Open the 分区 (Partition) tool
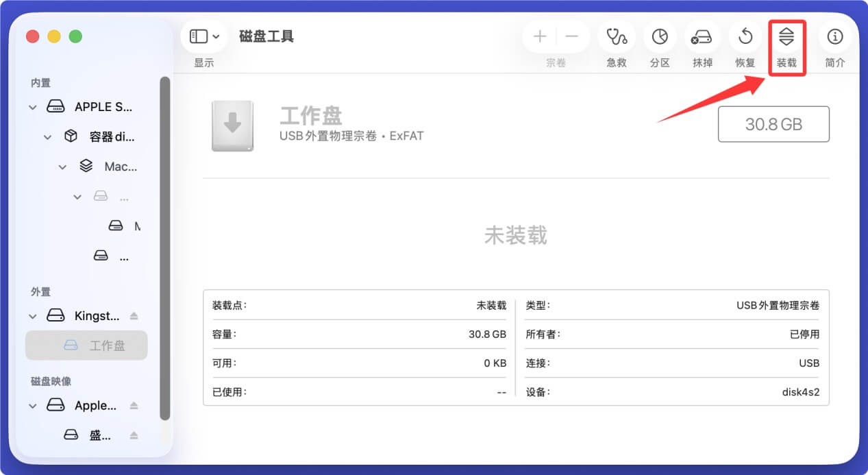Image resolution: width=868 pixels, height=475 pixels. tap(659, 37)
